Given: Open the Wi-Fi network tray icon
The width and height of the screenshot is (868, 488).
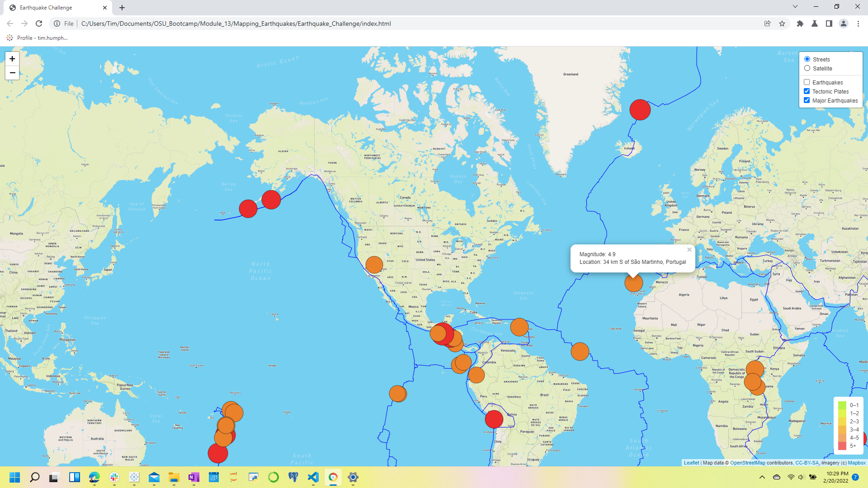Looking at the screenshot, I should [791, 477].
